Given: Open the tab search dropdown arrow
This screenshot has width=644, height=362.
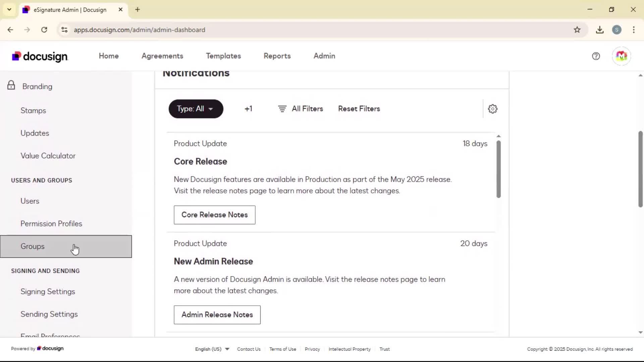Looking at the screenshot, I should click(9, 10).
